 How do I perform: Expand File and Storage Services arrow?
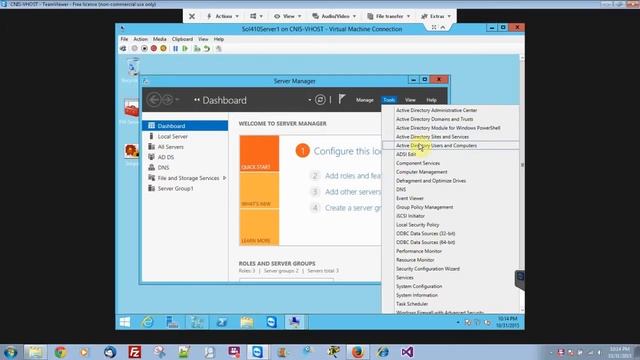[x=224, y=178]
